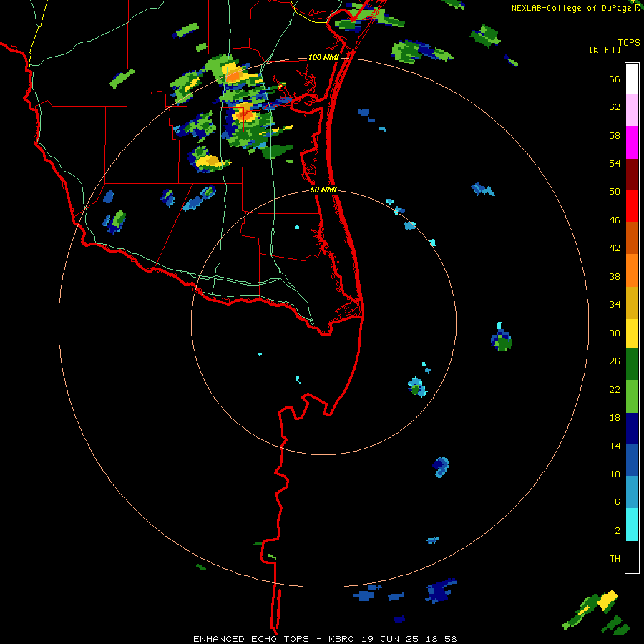This screenshot has width=644, height=644.
Task: Select the legend value 58
Action: [615, 135]
